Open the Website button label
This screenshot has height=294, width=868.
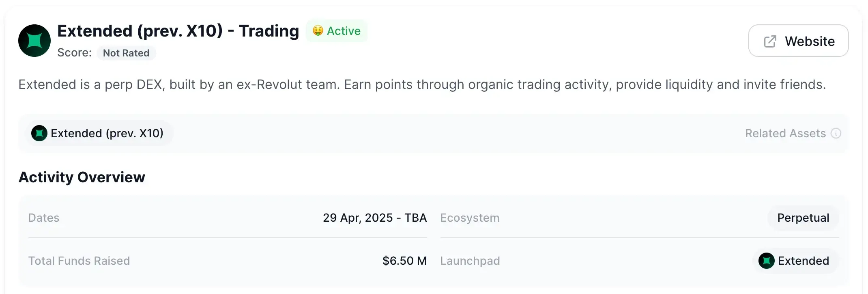[x=810, y=41]
